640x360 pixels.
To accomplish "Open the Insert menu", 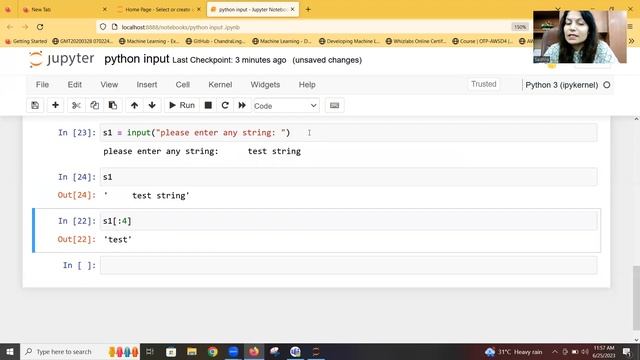I will pos(147,84).
